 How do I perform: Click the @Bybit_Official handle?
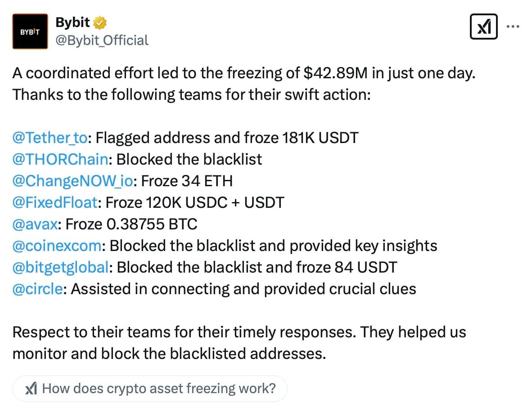click(100, 40)
